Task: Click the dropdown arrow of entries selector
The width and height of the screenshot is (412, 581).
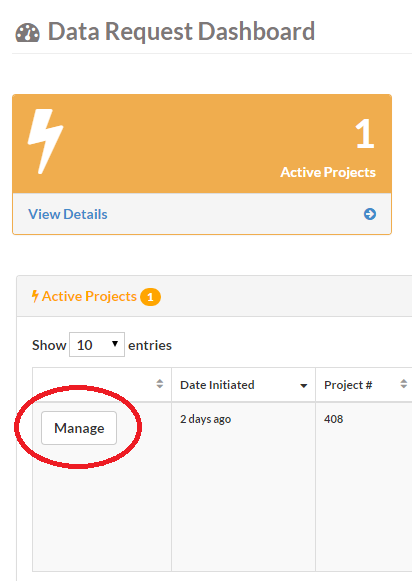Action: point(115,344)
